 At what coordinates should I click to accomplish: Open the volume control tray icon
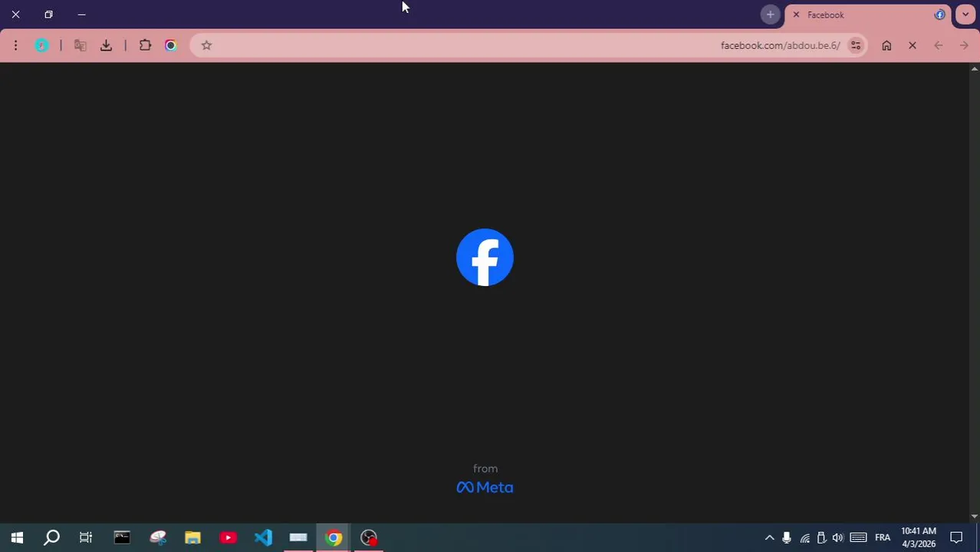click(838, 537)
